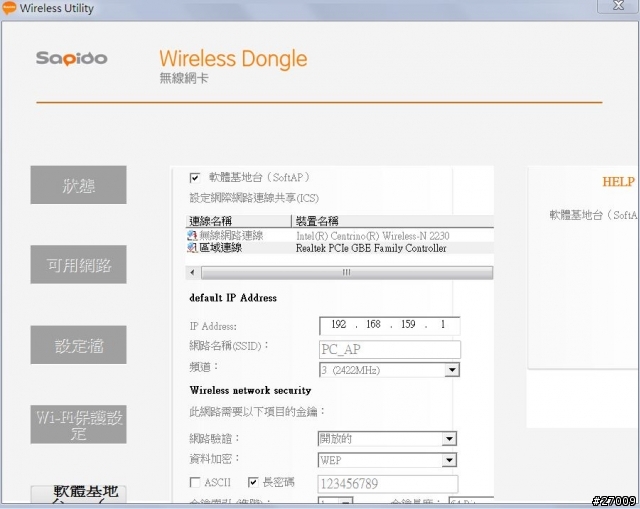
Task: Open the 資料加密 WEP encryption dropdown
Action: (x=449, y=460)
